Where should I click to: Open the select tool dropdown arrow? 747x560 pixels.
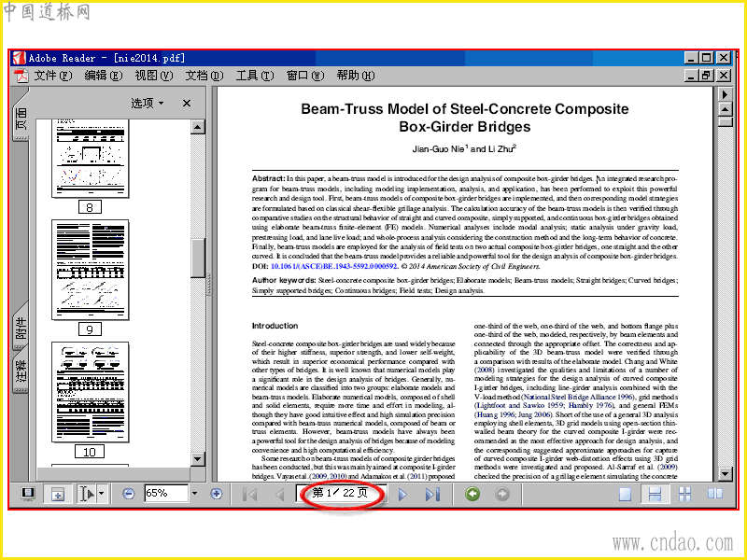tap(102, 494)
